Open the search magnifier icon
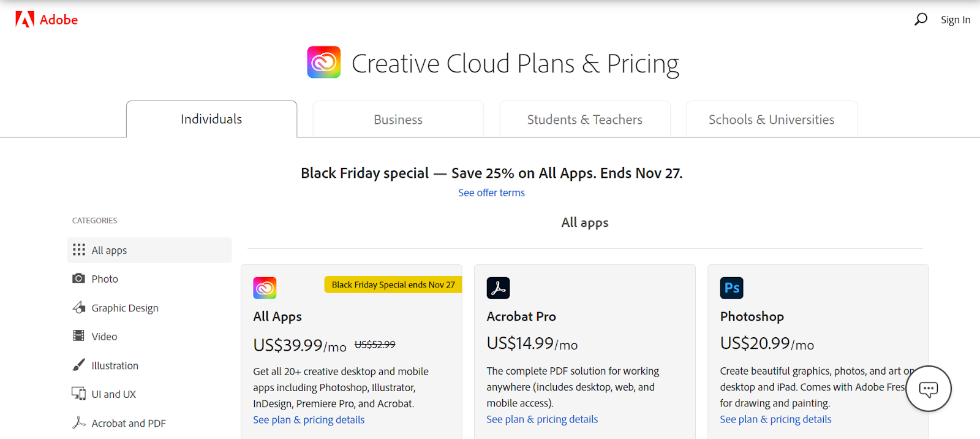This screenshot has height=439, width=980. (921, 20)
